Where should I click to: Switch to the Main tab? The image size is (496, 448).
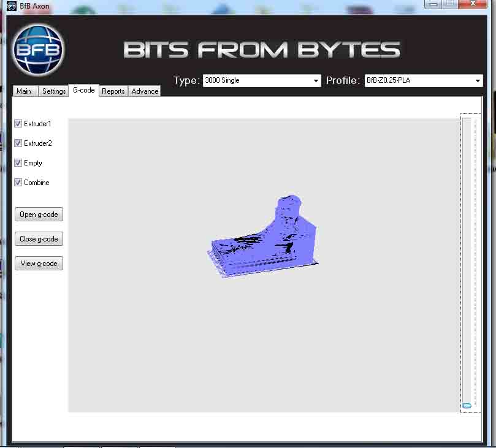click(25, 91)
